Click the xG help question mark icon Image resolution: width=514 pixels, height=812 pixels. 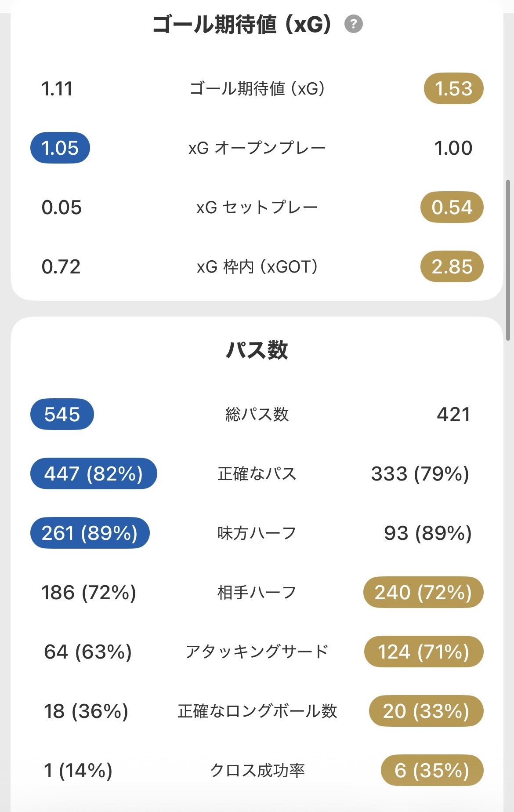(354, 24)
